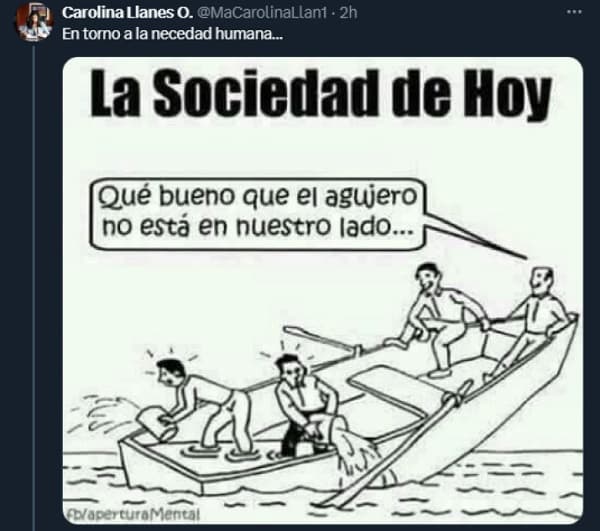Click the kneeling man scooping water
This screenshot has width=600, height=531.
(x=306, y=406)
